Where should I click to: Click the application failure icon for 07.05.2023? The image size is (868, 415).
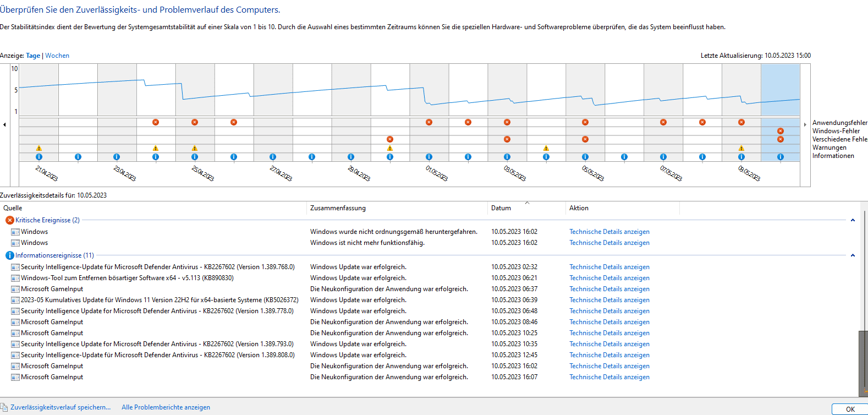point(663,122)
